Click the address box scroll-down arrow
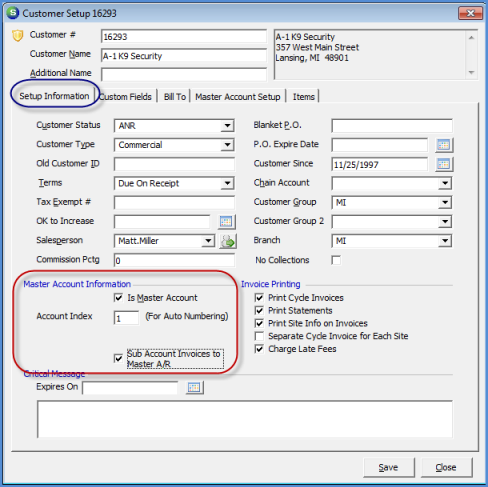Viewport: 488px width, 487px height. tap(471, 72)
